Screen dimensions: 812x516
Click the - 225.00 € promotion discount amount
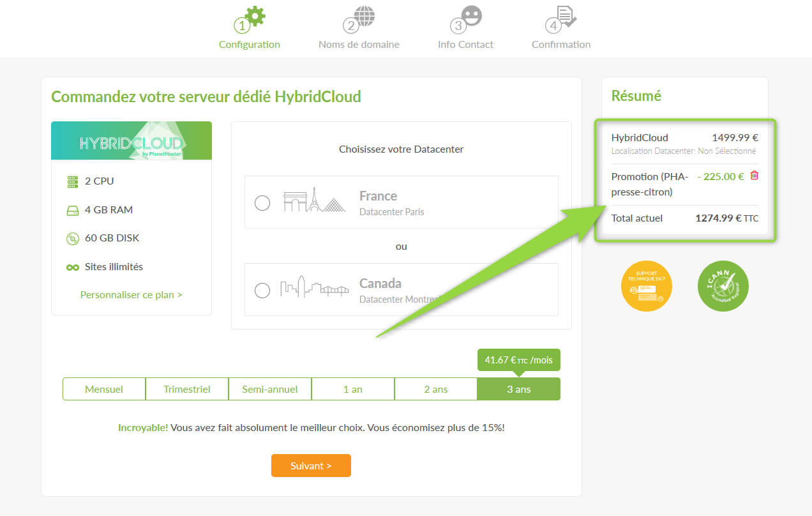click(x=721, y=176)
